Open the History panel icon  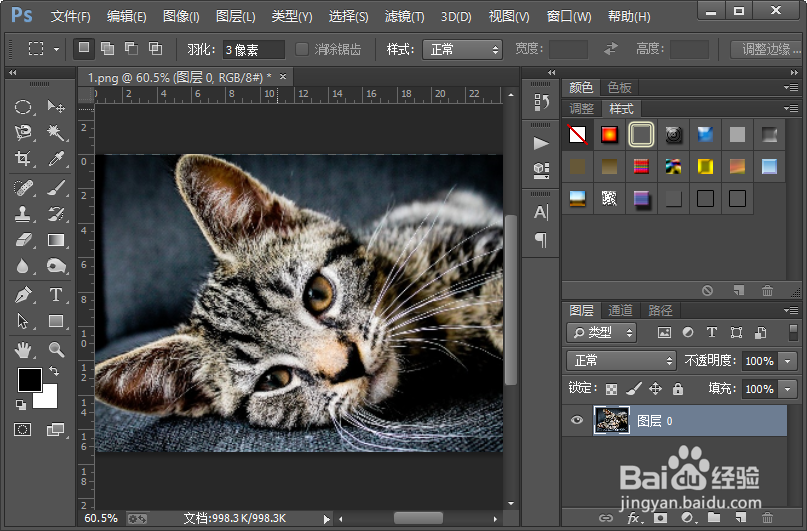[541, 102]
